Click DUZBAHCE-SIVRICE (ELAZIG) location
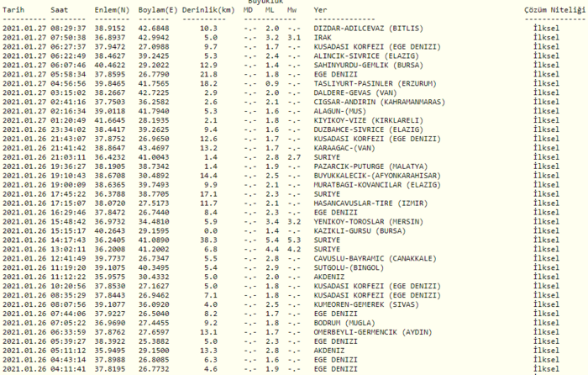This screenshot has height=375, width=588. (368, 129)
